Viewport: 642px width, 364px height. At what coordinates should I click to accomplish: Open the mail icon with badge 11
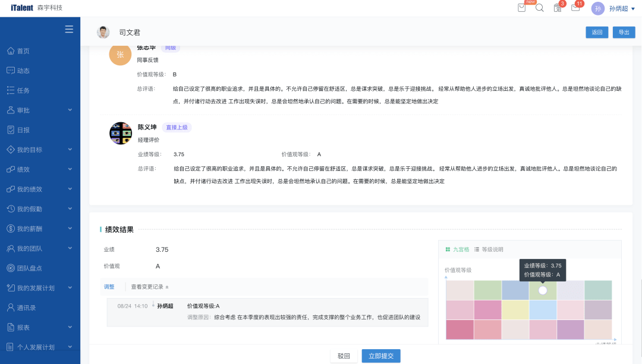coord(575,8)
